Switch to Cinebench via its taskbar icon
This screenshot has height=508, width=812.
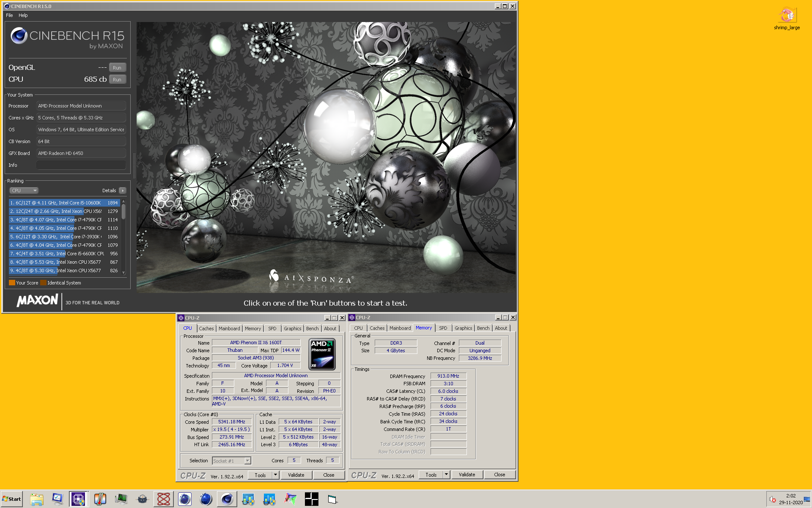(x=227, y=499)
